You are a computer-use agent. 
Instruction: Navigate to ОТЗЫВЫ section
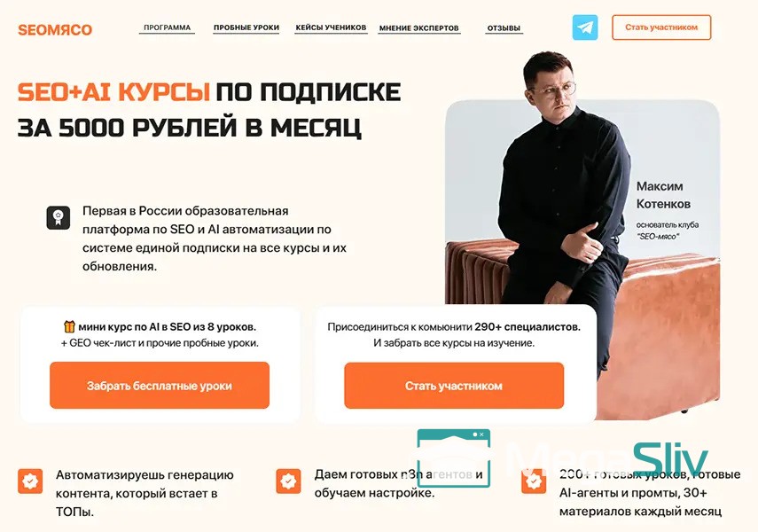click(x=504, y=28)
